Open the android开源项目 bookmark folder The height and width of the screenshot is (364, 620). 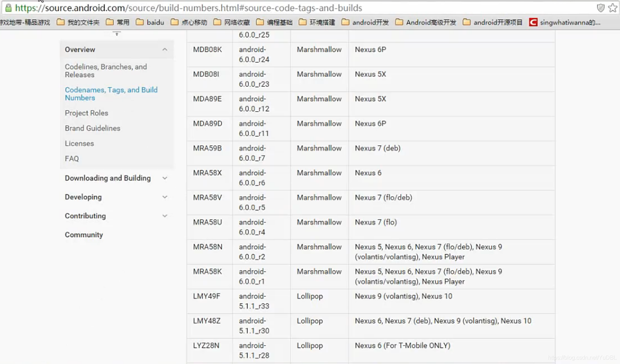(493, 22)
